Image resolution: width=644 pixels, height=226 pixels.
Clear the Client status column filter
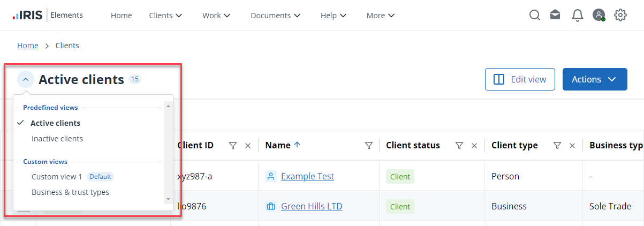click(x=474, y=146)
